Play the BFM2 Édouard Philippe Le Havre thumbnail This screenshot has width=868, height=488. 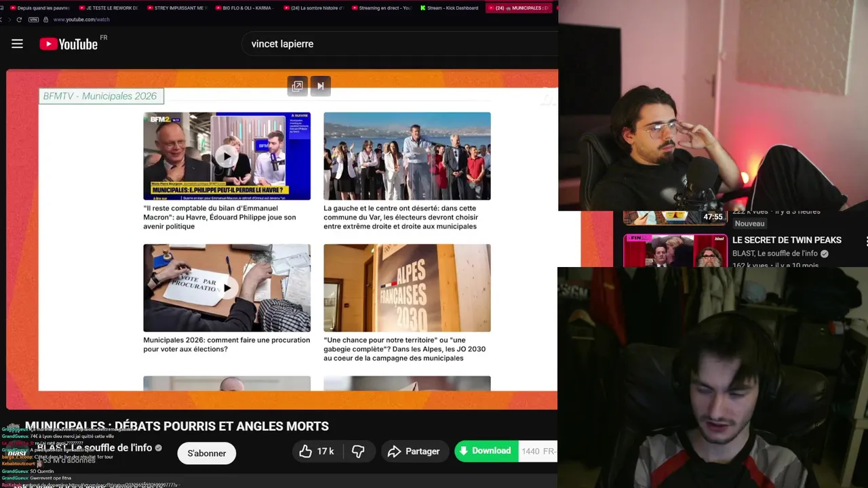226,156
